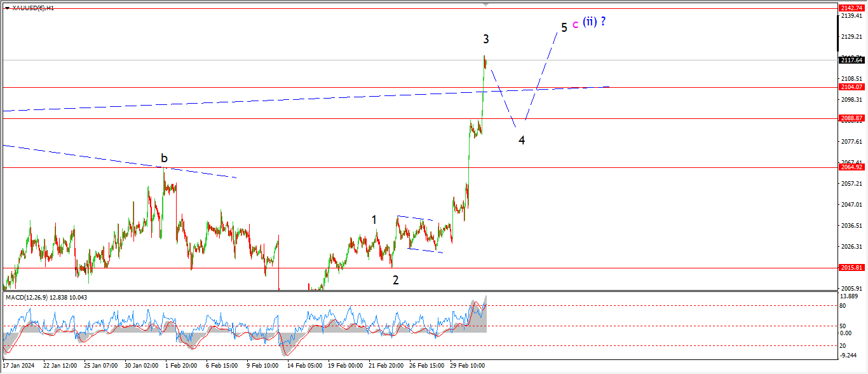This screenshot has width=868, height=374.
Task: Click the pink c wave label
Action: (x=575, y=24)
